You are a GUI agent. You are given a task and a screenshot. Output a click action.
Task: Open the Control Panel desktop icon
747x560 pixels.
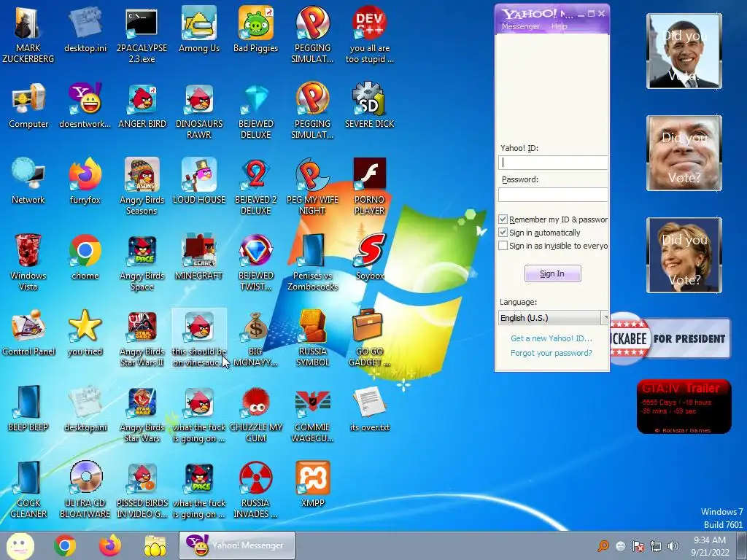(x=28, y=332)
